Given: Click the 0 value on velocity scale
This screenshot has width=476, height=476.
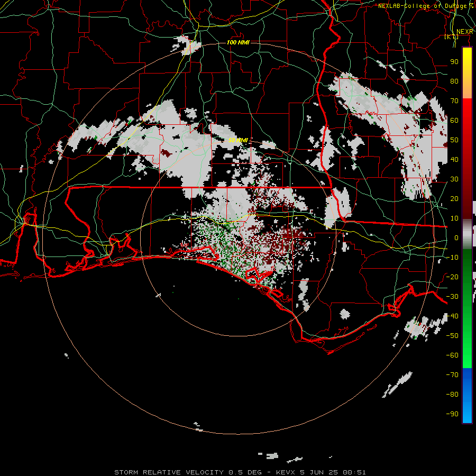Looking at the screenshot, I should click(x=456, y=237).
